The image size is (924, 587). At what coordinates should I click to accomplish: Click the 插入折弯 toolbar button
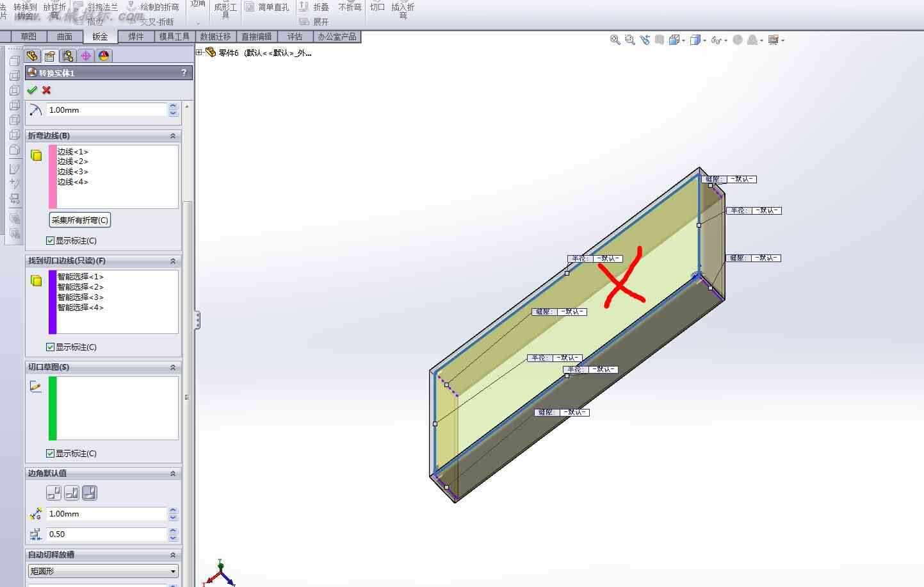(403, 10)
